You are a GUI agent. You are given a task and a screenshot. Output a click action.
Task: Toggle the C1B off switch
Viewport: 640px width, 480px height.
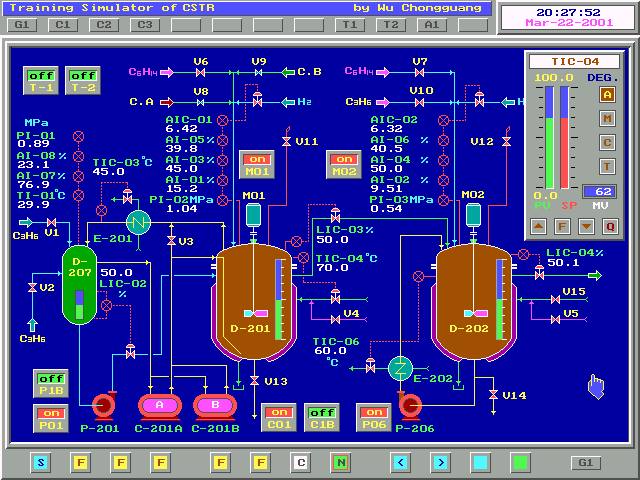pyautogui.click(x=321, y=418)
